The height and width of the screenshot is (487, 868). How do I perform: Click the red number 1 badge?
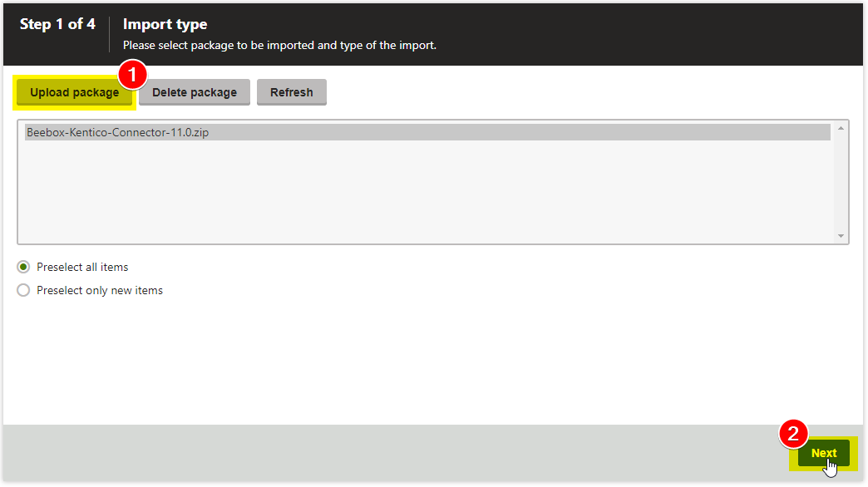coord(131,75)
